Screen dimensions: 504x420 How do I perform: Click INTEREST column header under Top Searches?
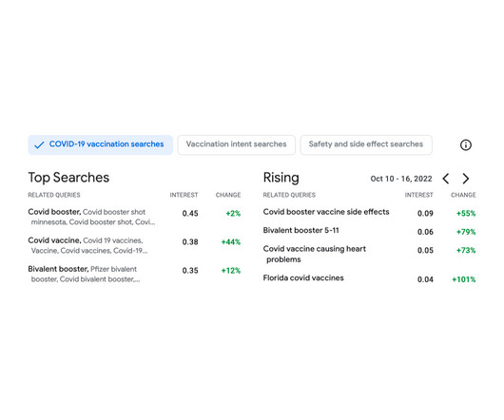184,195
